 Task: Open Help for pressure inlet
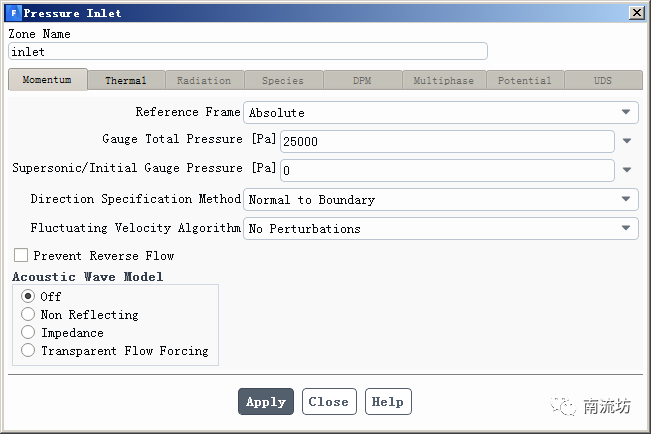(x=387, y=402)
